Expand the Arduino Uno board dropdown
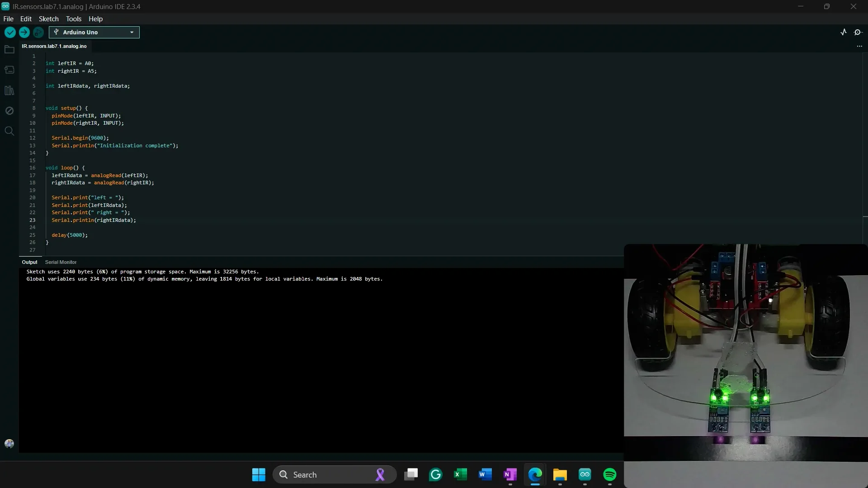The image size is (868, 488). 94,32
